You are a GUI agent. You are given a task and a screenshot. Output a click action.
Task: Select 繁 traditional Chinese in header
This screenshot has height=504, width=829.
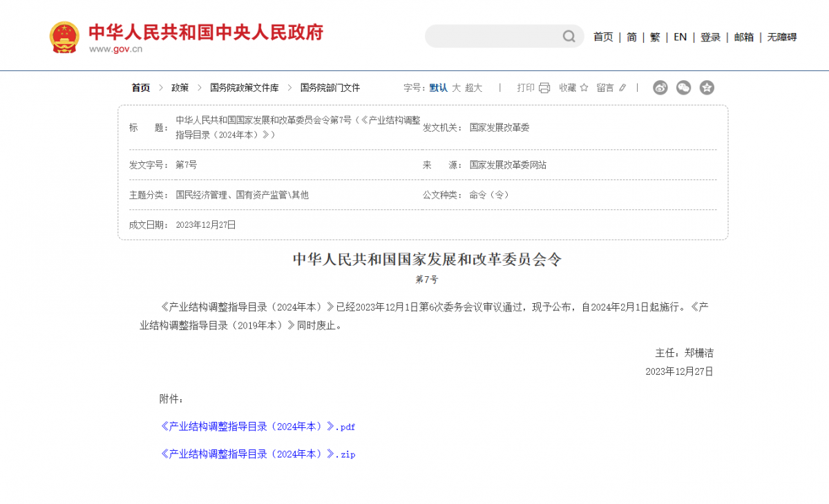tap(655, 37)
